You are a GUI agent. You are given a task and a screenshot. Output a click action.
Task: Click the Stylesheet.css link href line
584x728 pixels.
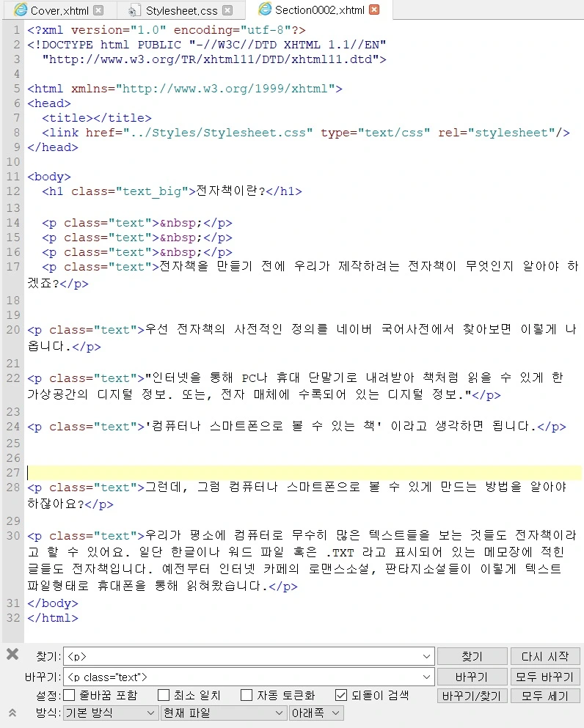[306, 132]
